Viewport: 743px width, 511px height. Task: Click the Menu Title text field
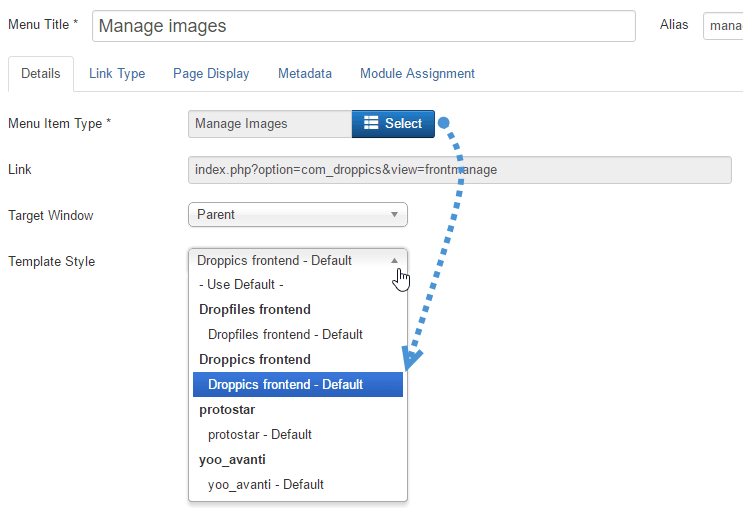point(363,26)
